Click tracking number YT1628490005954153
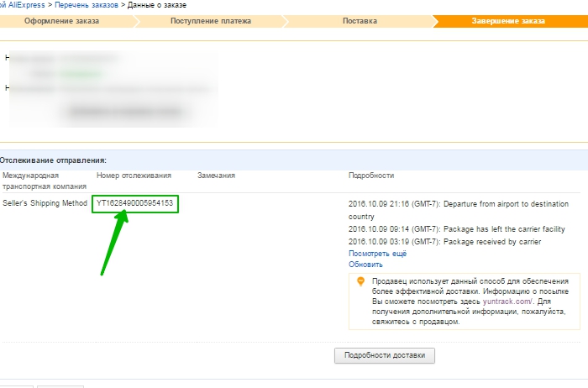This screenshot has width=588, height=388. (x=135, y=203)
